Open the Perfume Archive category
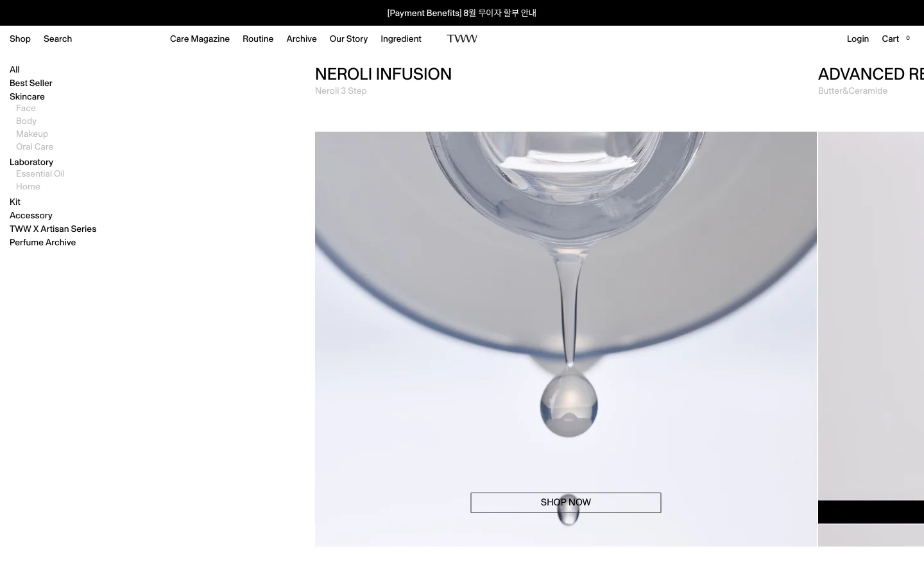Image resolution: width=924 pixels, height=578 pixels. coord(42,243)
